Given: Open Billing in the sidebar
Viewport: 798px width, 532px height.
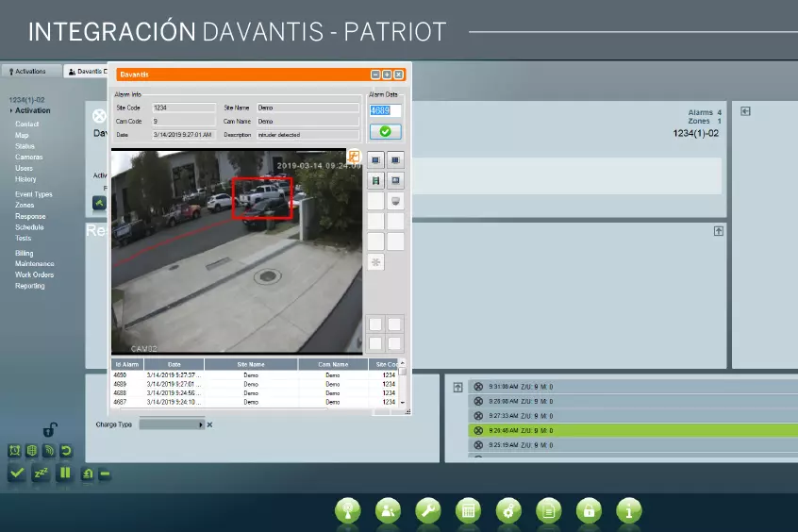Looking at the screenshot, I should click(24, 253).
